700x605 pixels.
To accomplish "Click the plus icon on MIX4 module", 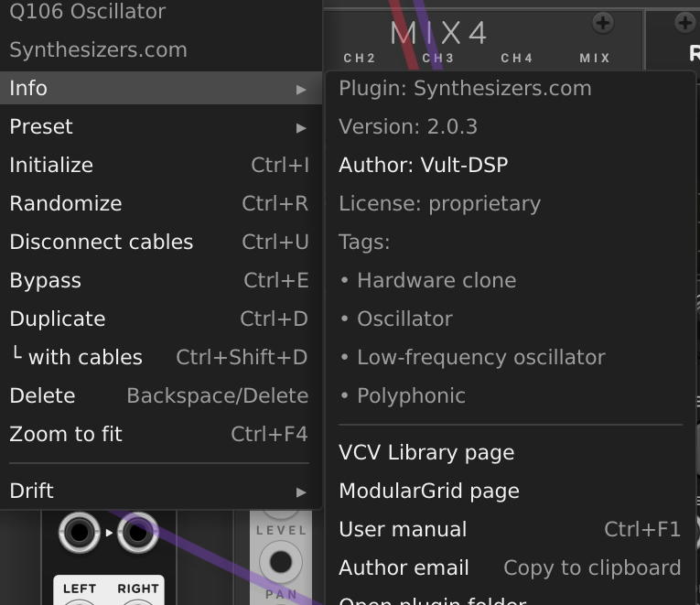I will (603, 23).
